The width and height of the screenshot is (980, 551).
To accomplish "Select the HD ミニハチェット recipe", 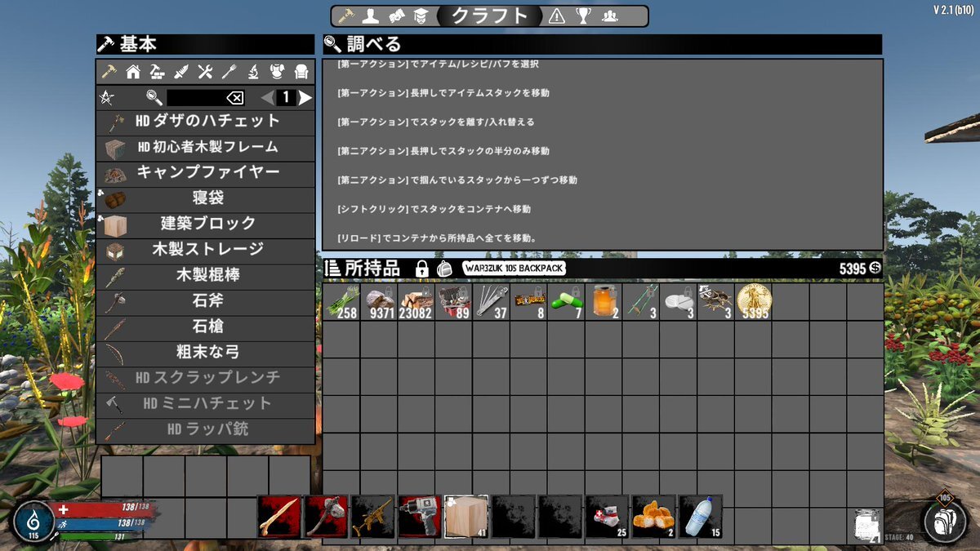I will pyautogui.click(x=205, y=404).
